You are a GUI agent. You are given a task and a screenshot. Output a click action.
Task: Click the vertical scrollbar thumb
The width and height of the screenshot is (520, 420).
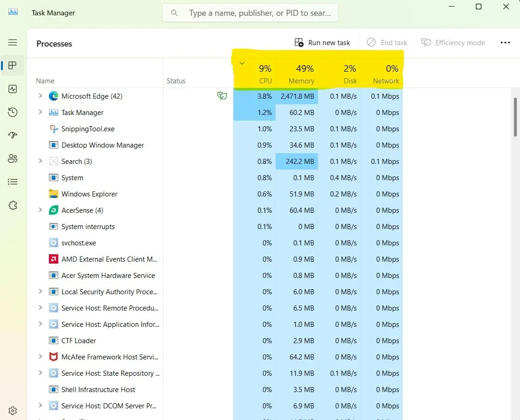pos(515,117)
